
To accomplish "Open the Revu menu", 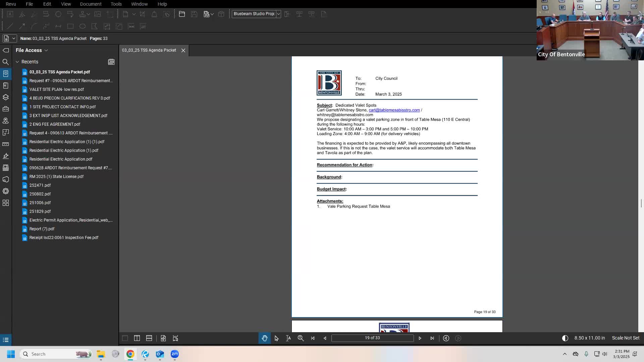I will pos(11,4).
